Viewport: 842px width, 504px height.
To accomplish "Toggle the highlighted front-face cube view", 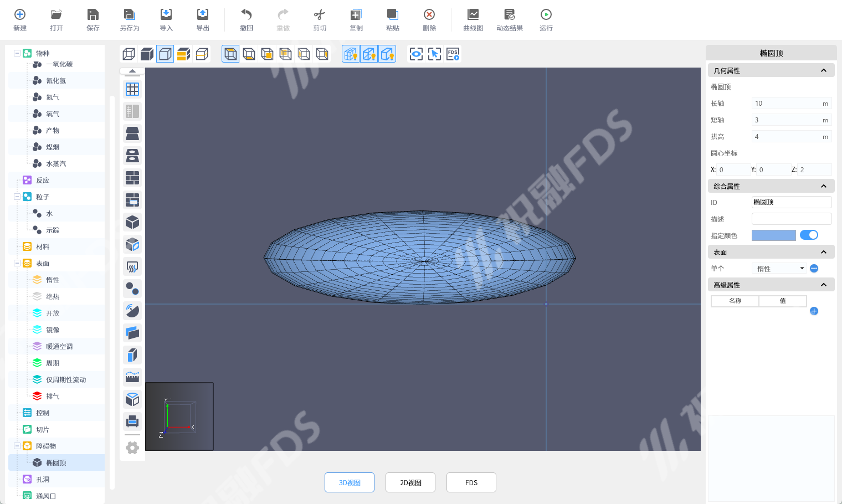I will coord(230,54).
